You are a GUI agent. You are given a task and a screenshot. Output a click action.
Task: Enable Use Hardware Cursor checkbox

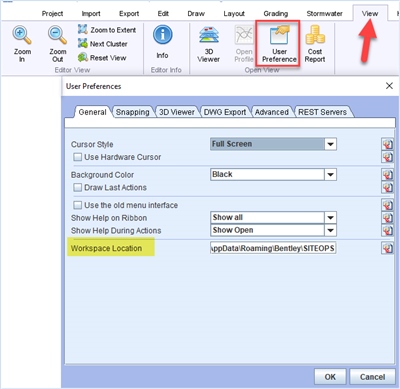point(77,157)
